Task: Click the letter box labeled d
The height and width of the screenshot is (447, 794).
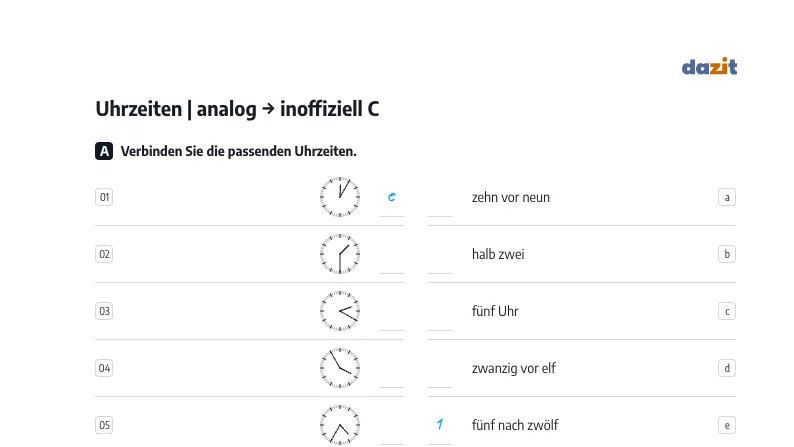Action: click(727, 368)
